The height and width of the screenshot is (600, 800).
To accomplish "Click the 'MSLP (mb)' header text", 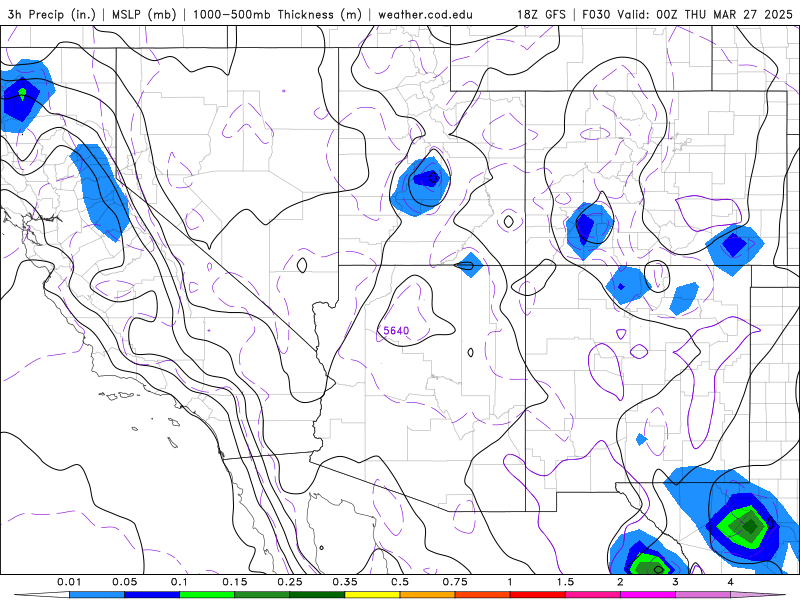I will pyautogui.click(x=144, y=14).
